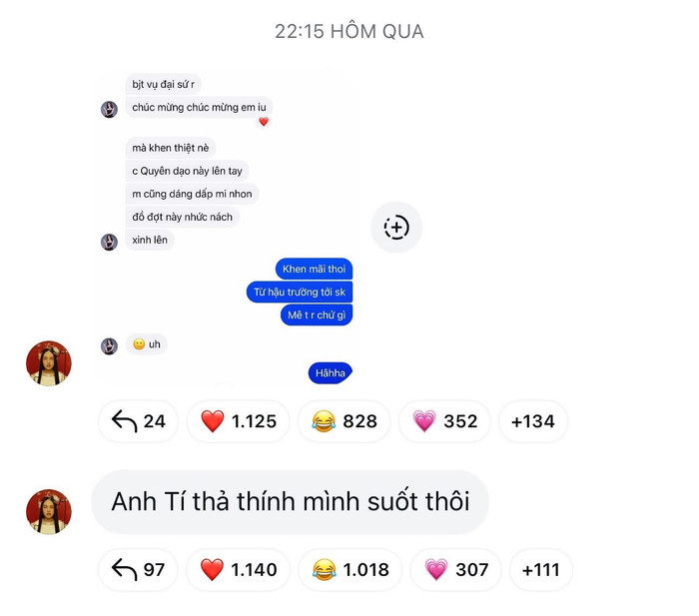Screen dimensions: 699x616
Task: Select the laughing emoji reaction with 1.018
Action: 350,570
